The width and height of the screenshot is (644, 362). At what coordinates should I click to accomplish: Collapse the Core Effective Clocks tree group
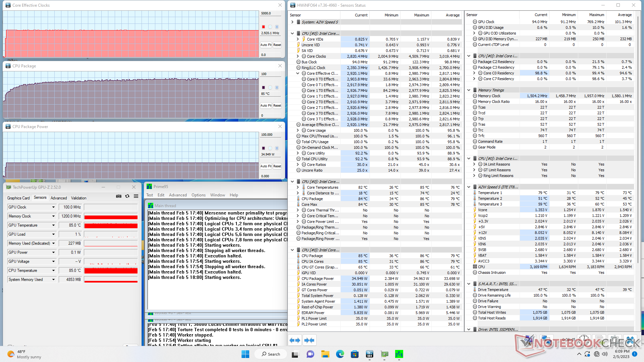[298, 73]
